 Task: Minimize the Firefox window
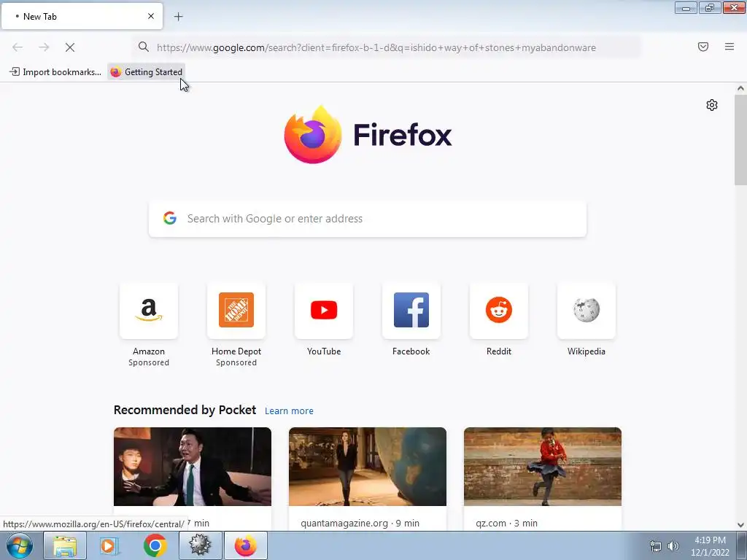click(x=686, y=8)
